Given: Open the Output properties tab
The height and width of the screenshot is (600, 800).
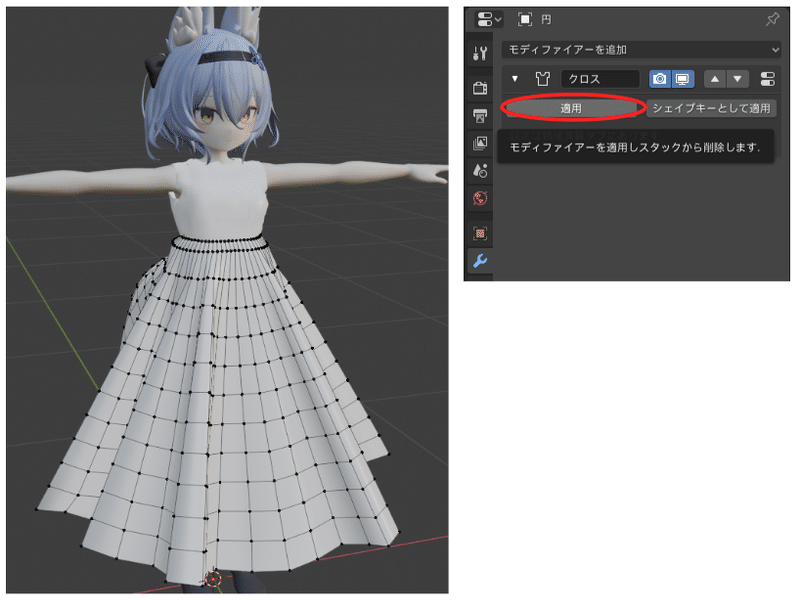Looking at the screenshot, I should (480, 116).
